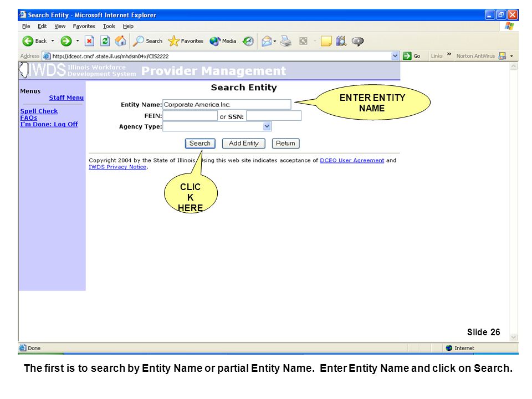
Task: Open the Back button history dropdown arrow
Action: pos(53,41)
